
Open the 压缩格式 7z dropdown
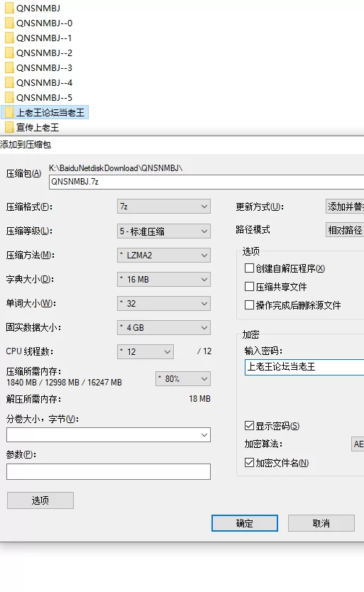[x=164, y=207]
